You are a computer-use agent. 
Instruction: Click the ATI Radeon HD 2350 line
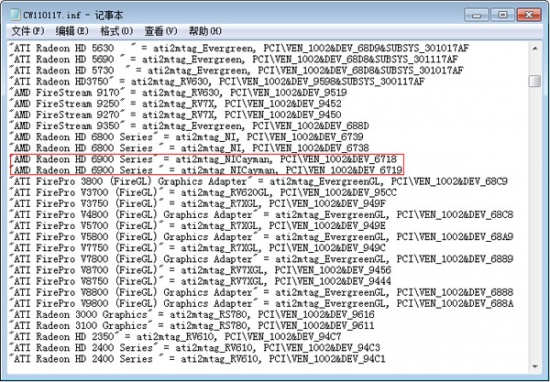tap(175, 336)
